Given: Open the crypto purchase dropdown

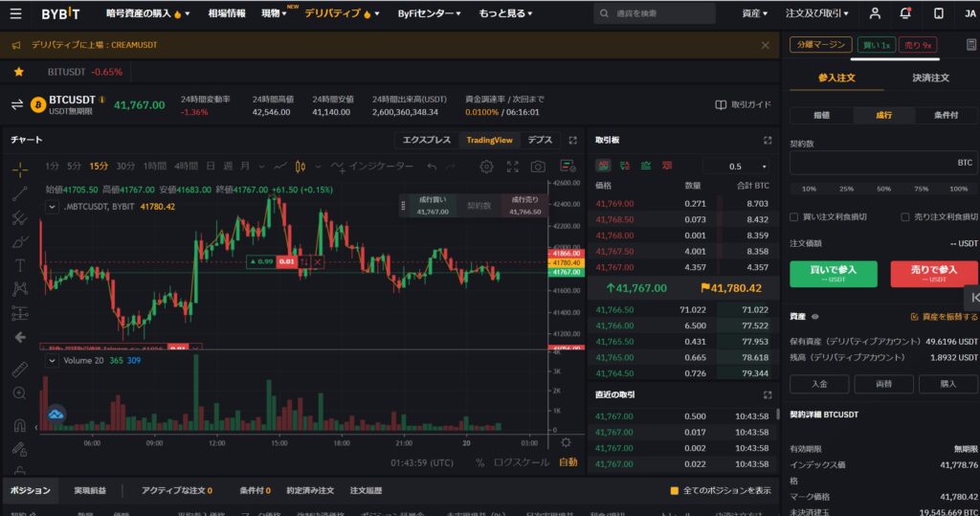Looking at the screenshot, I should [x=148, y=13].
